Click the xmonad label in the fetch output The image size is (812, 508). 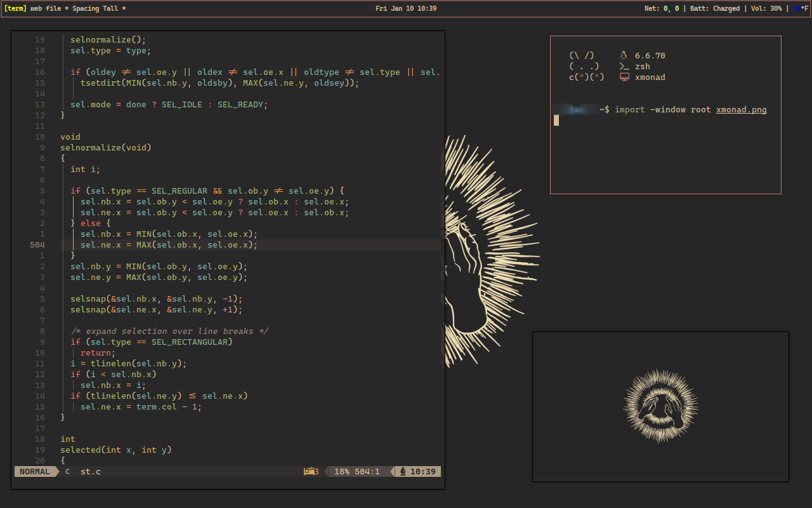point(650,77)
